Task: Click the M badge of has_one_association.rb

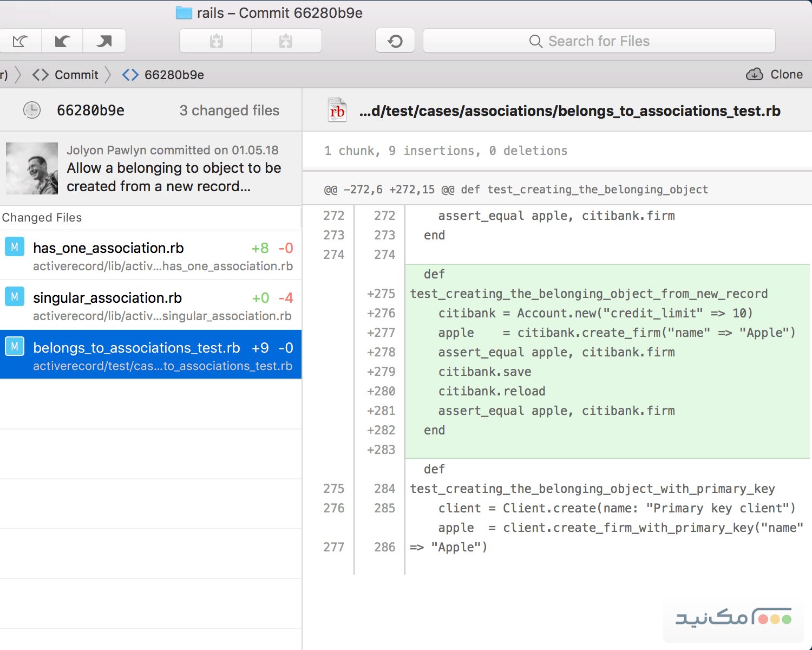Action: point(15,248)
